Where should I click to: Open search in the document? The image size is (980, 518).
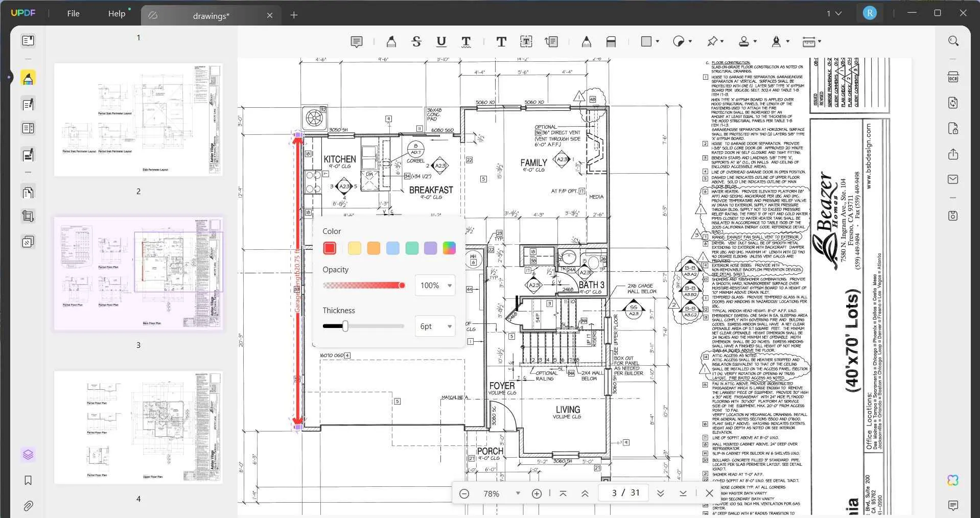pyautogui.click(x=953, y=41)
